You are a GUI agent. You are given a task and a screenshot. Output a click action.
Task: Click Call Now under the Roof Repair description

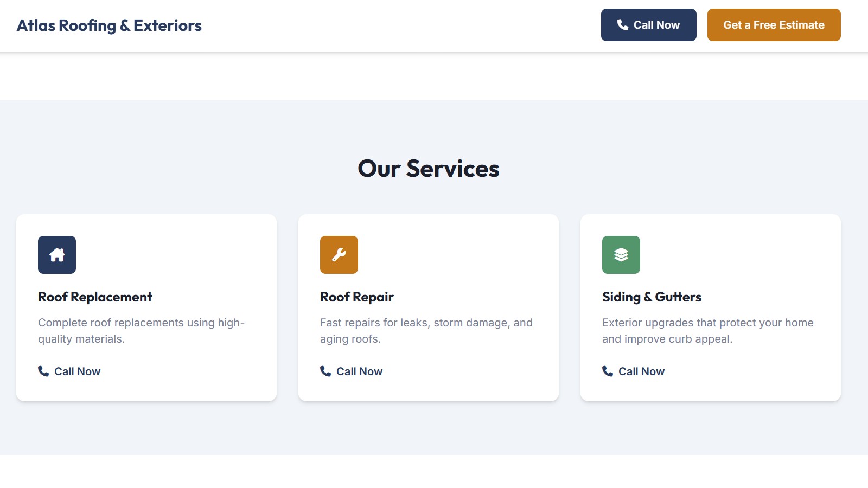pyautogui.click(x=359, y=371)
